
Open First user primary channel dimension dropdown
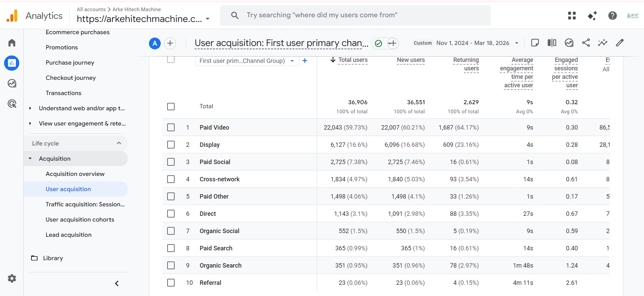point(247,61)
